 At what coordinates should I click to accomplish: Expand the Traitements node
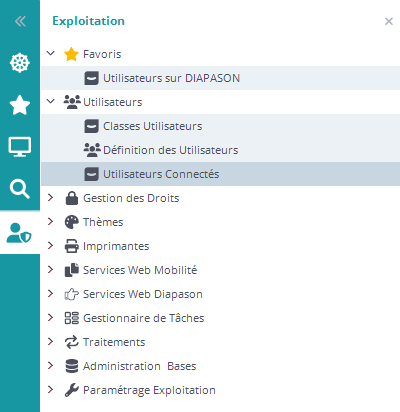point(51,342)
